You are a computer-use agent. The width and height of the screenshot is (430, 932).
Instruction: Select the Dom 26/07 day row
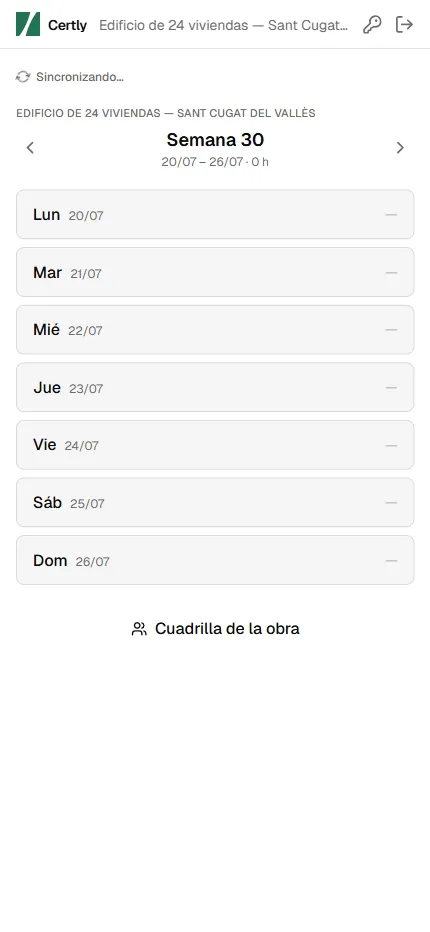tap(215, 560)
